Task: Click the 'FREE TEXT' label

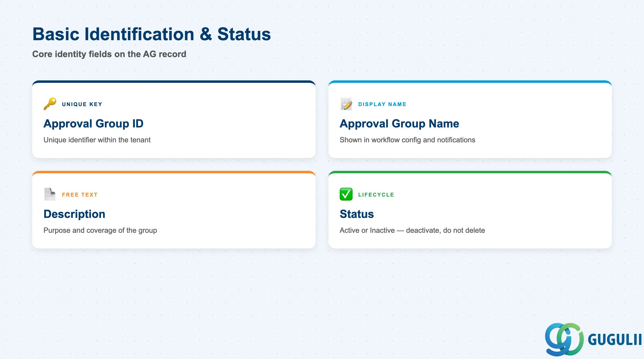Action: point(80,195)
